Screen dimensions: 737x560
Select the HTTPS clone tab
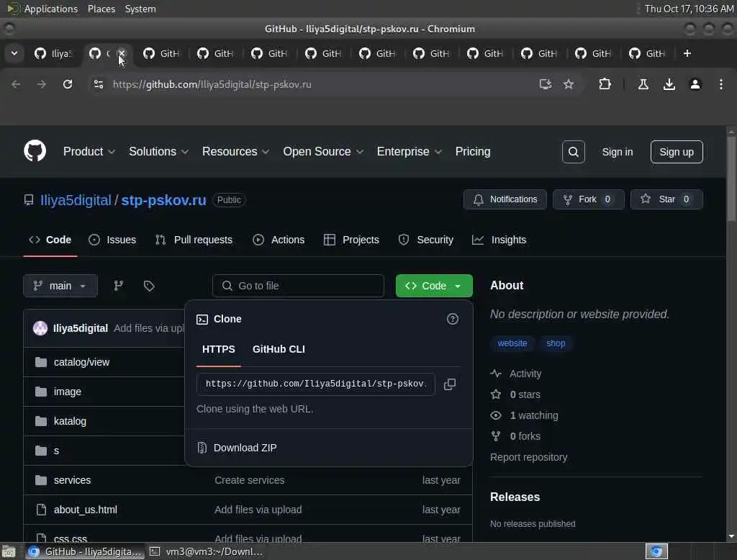point(219,349)
